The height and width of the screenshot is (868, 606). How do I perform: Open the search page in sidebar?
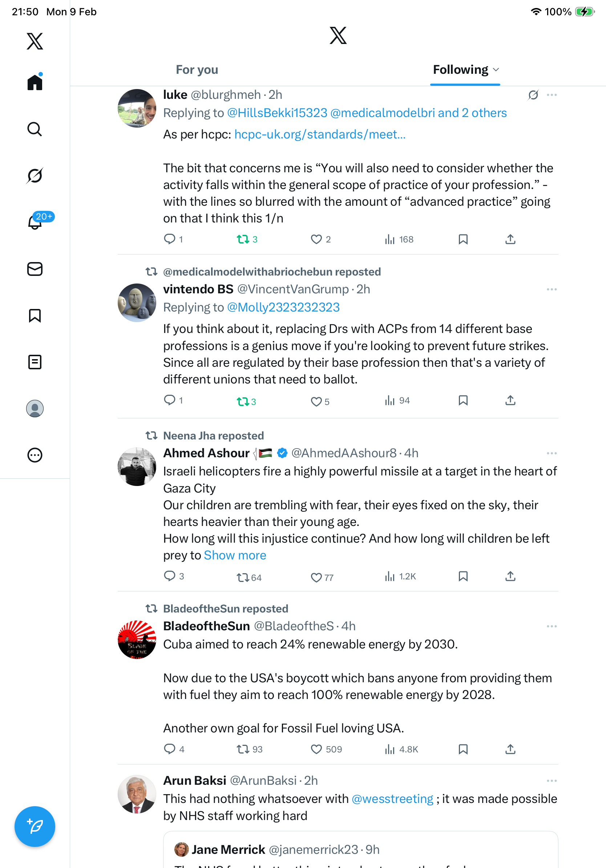click(35, 129)
